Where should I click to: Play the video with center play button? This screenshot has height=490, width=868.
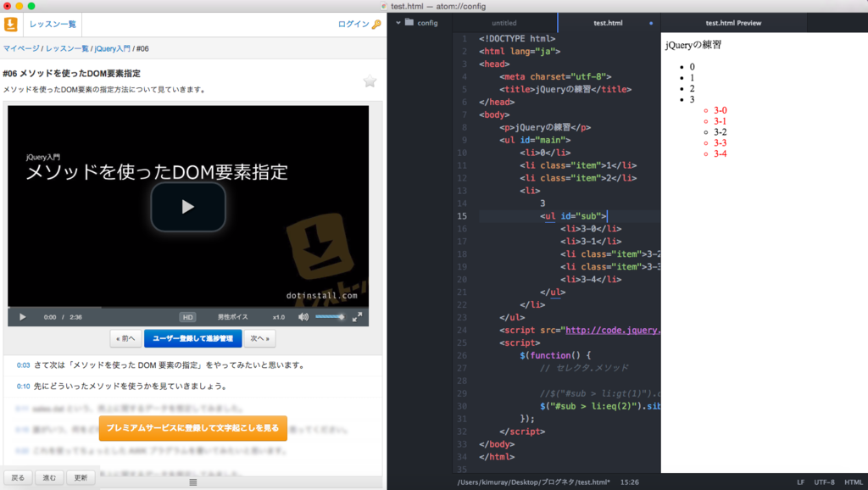pos(188,207)
